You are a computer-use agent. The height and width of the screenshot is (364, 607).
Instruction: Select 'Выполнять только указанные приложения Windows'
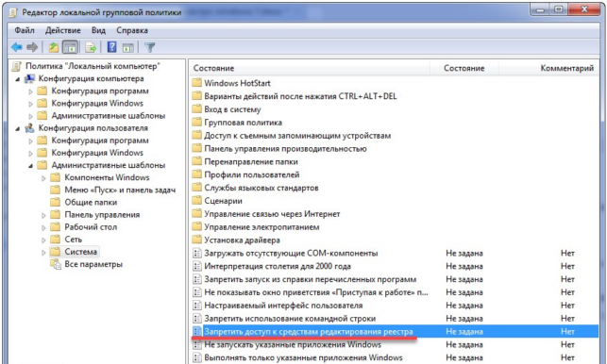click(x=303, y=357)
